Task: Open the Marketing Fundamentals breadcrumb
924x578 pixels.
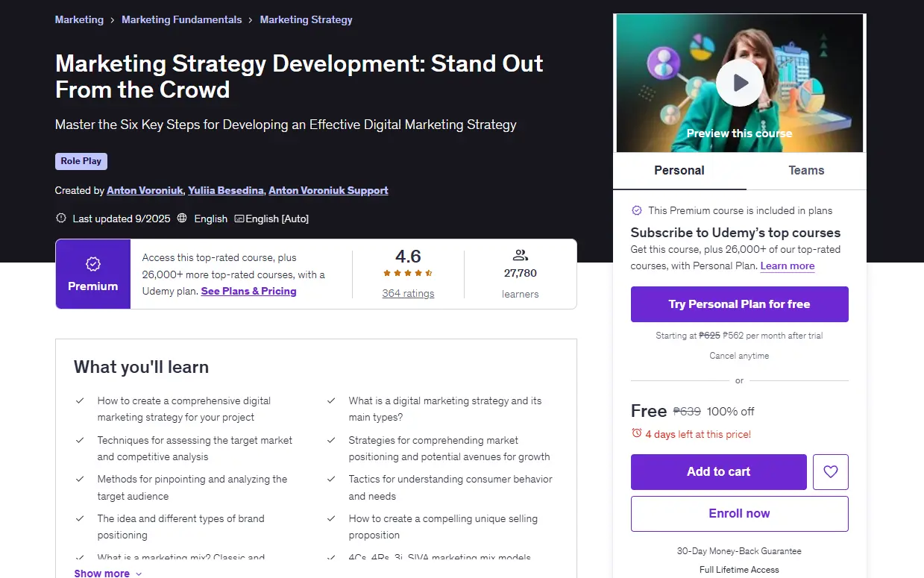Action: coord(182,20)
